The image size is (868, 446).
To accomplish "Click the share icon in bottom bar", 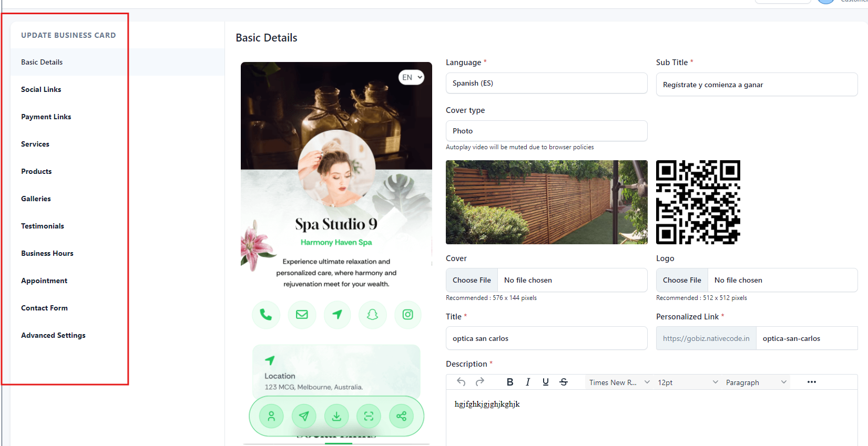I will (x=401, y=417).
